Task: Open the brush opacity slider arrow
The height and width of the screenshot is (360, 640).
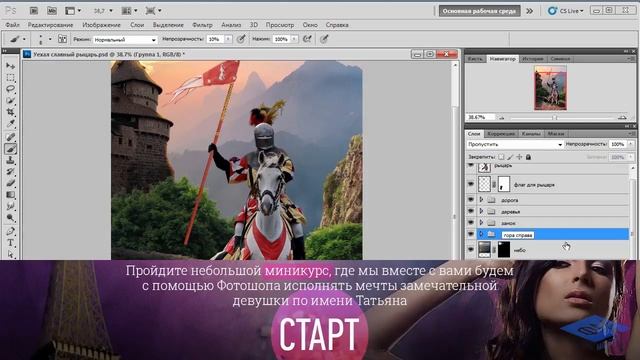Action: point(228,39)
